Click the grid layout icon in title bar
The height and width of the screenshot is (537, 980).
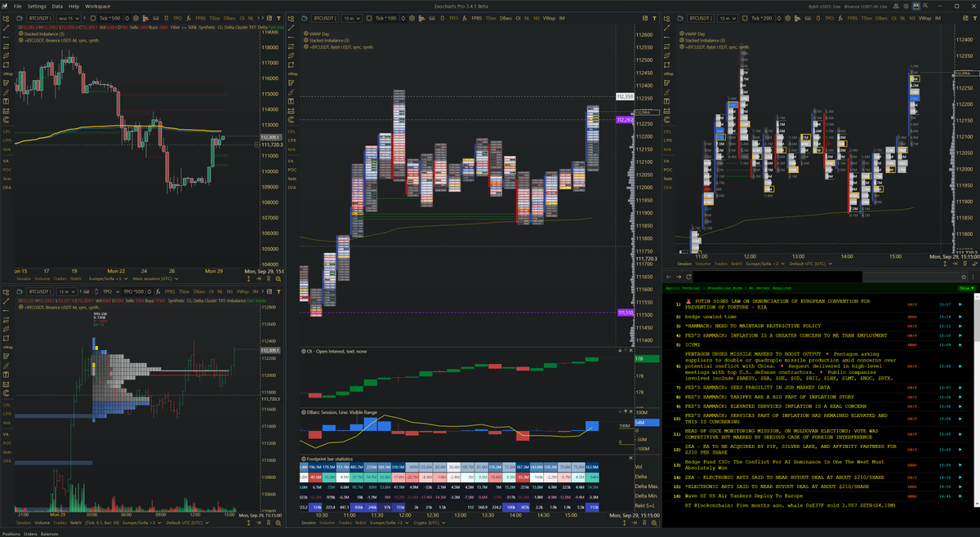(x=916, y=6)
